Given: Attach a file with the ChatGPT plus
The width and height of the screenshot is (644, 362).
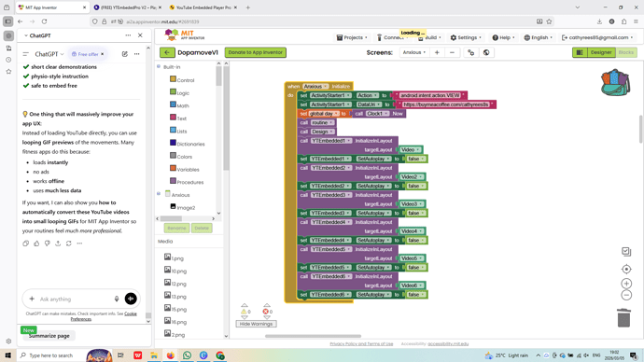Looking at the screenshot, I should click(32, 299).
